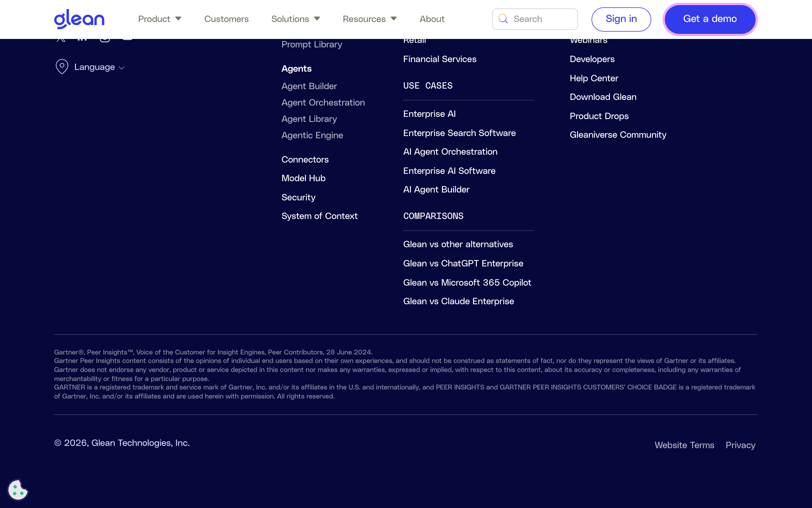Open Glean vs other alternatives

(458, 244)
